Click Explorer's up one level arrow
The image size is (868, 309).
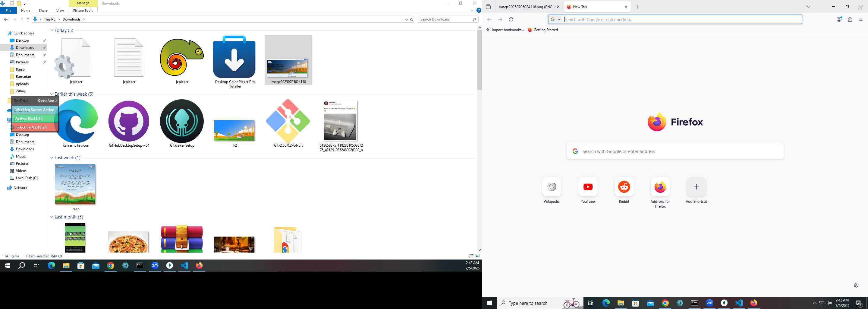click(x=28, y=19)
